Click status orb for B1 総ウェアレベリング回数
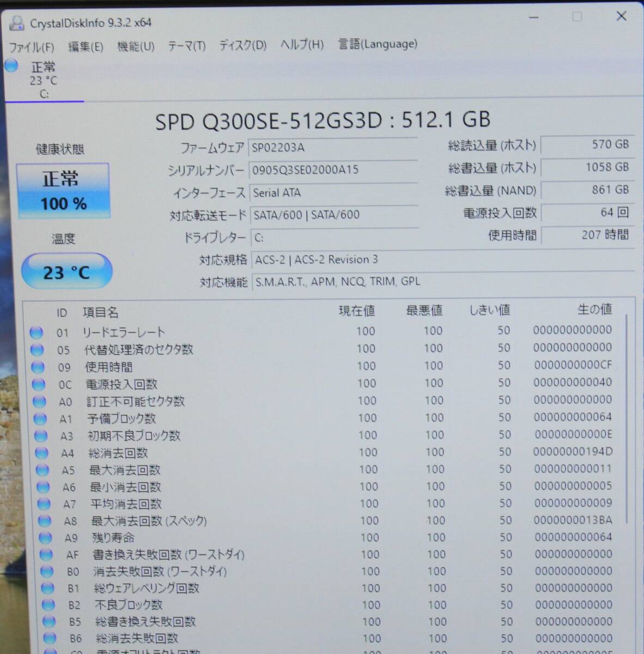The image size is (644, 654). coord(48,589)
